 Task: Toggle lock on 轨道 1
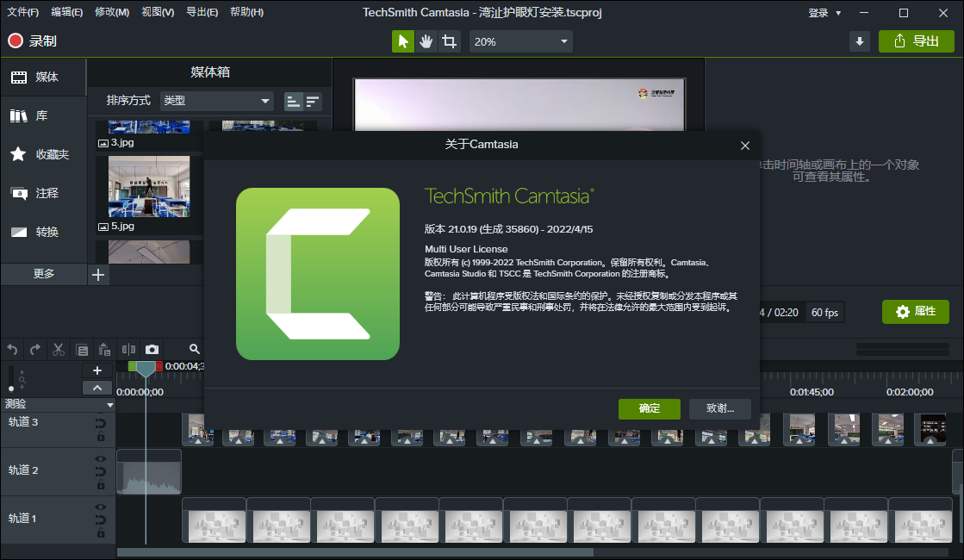[x=100, y=533]
